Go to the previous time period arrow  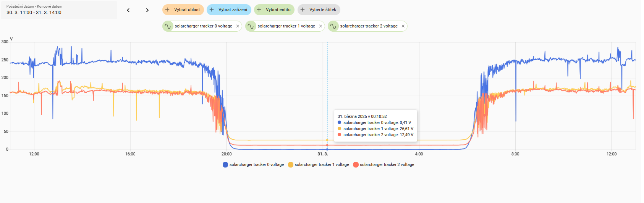(128, 10)
